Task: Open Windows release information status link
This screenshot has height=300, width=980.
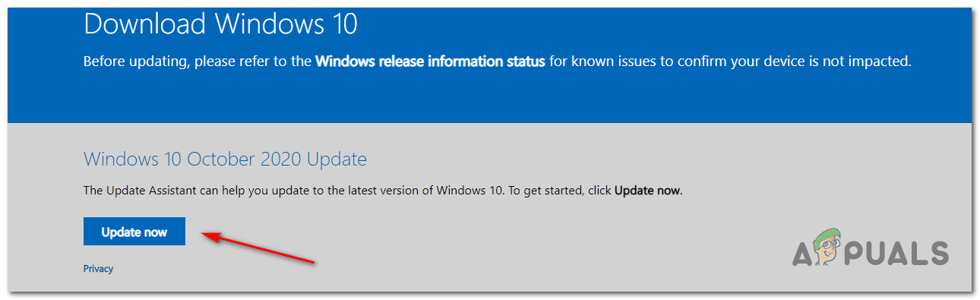Action: (430, 62)
